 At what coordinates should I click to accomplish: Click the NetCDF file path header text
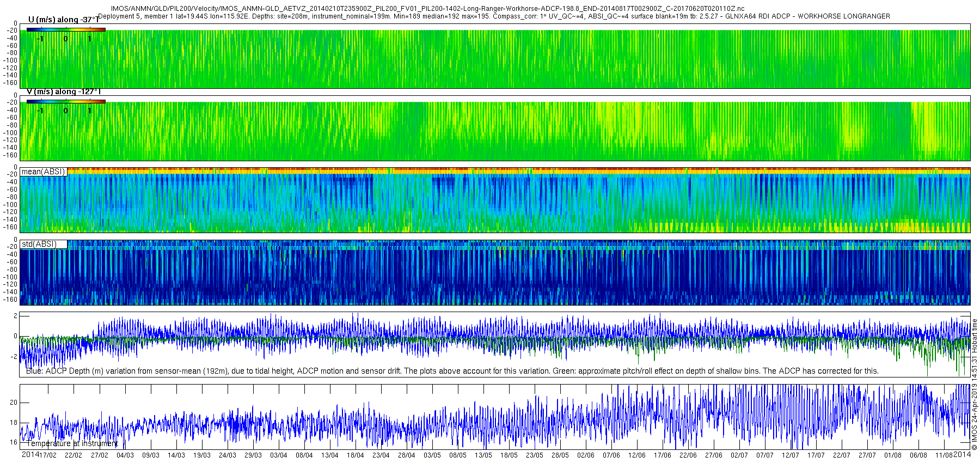coord(427,9)
